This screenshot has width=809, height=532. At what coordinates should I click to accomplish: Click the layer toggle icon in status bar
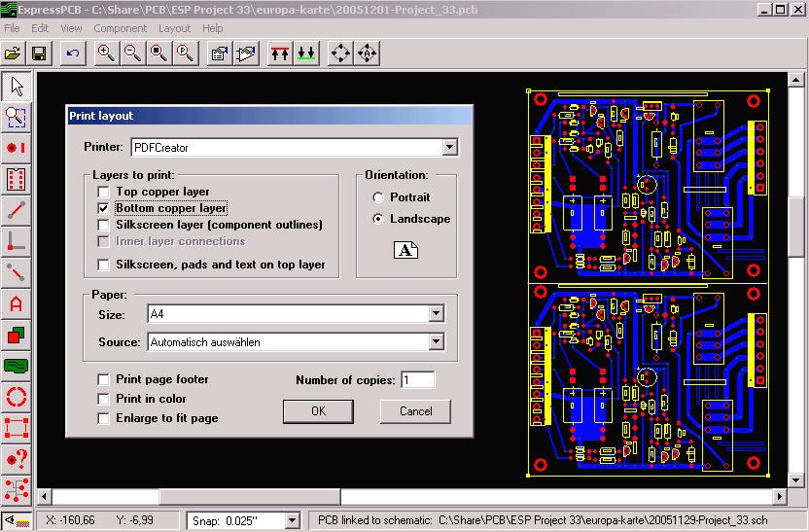(x=16, y=520)
